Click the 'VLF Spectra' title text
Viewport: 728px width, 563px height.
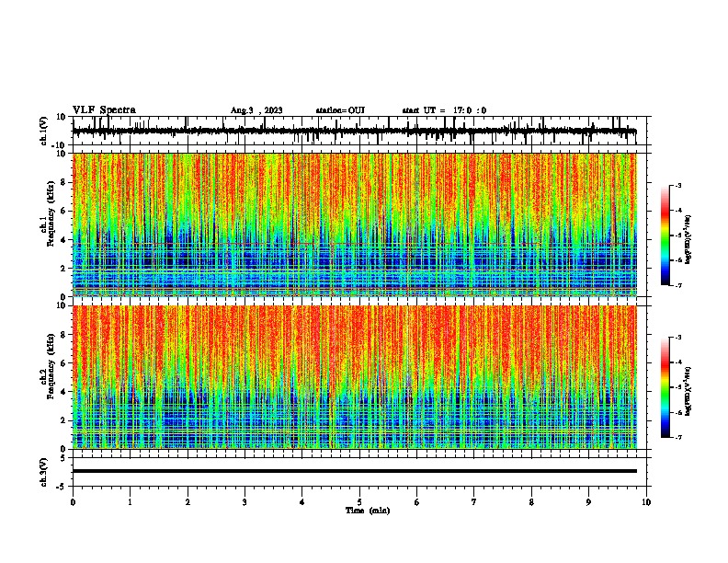coord(104,110)
